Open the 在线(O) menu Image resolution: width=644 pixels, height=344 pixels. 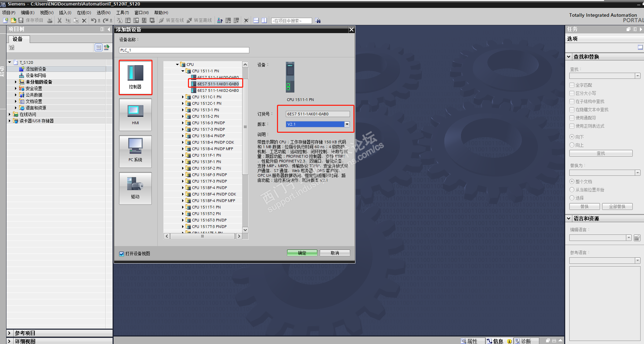pyautogui.click(x=84, y=13)
